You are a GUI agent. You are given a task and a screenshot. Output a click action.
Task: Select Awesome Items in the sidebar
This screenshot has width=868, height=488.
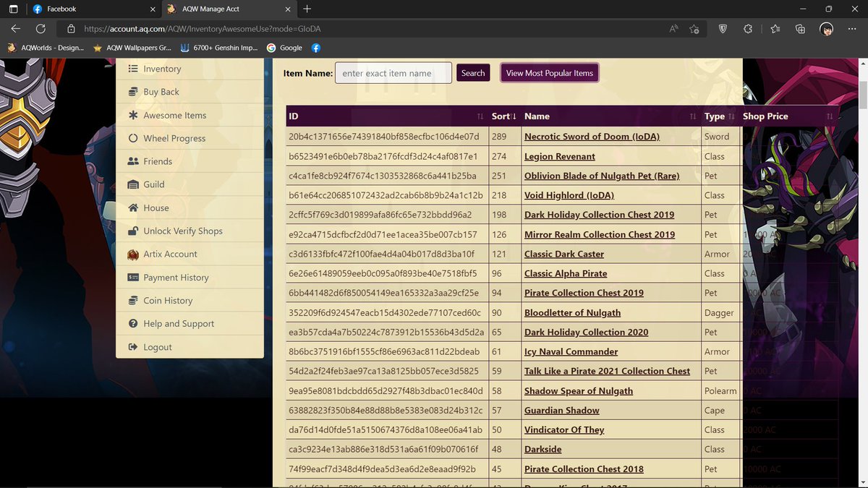tap(190, 115)
